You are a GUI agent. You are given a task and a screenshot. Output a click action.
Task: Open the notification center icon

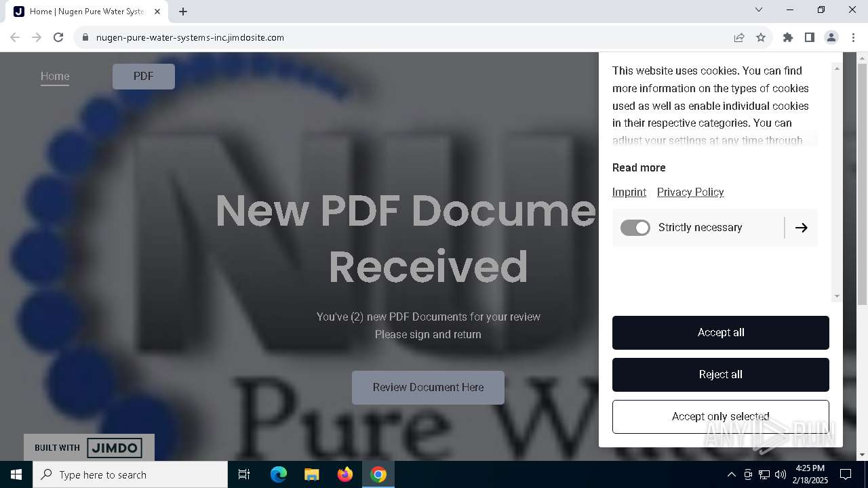[x=846, y=474]
